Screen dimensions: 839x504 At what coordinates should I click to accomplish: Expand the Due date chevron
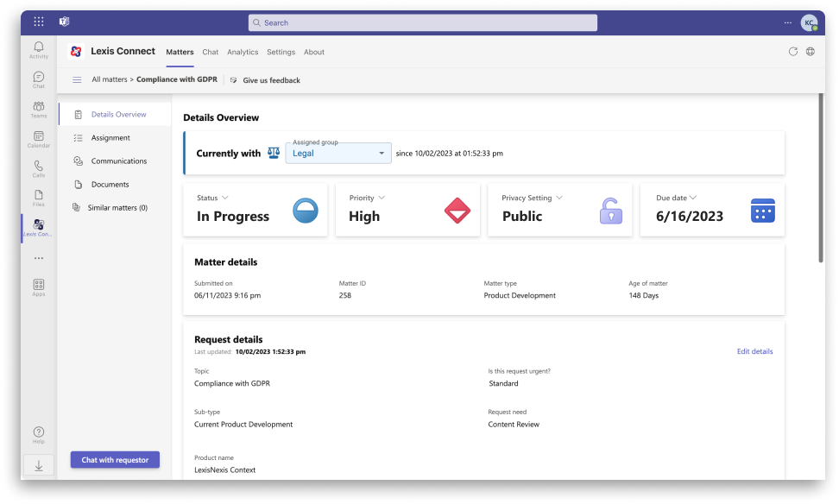(693, 198)
